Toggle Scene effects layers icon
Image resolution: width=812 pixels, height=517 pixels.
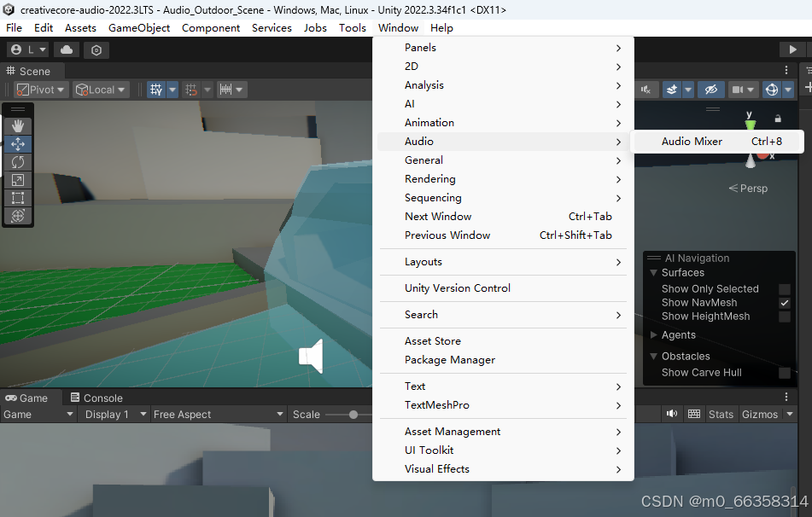click(672, 90)
